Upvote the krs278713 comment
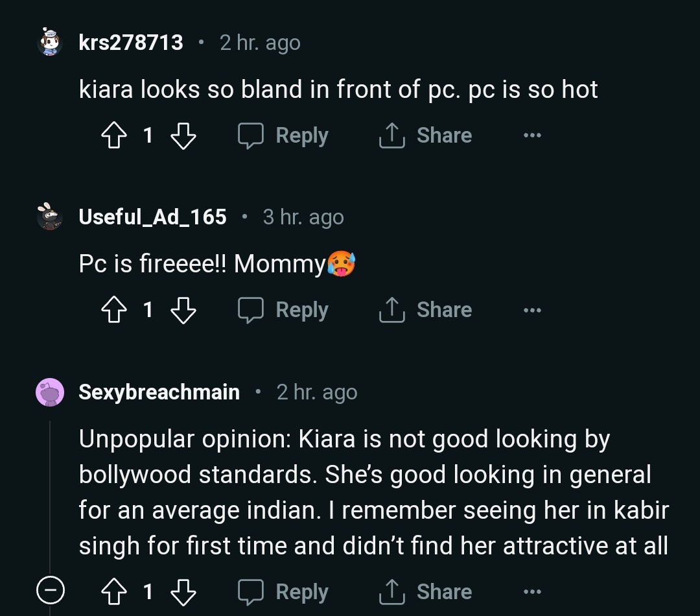This screenshot has height=616, width=700. (114, 136)
